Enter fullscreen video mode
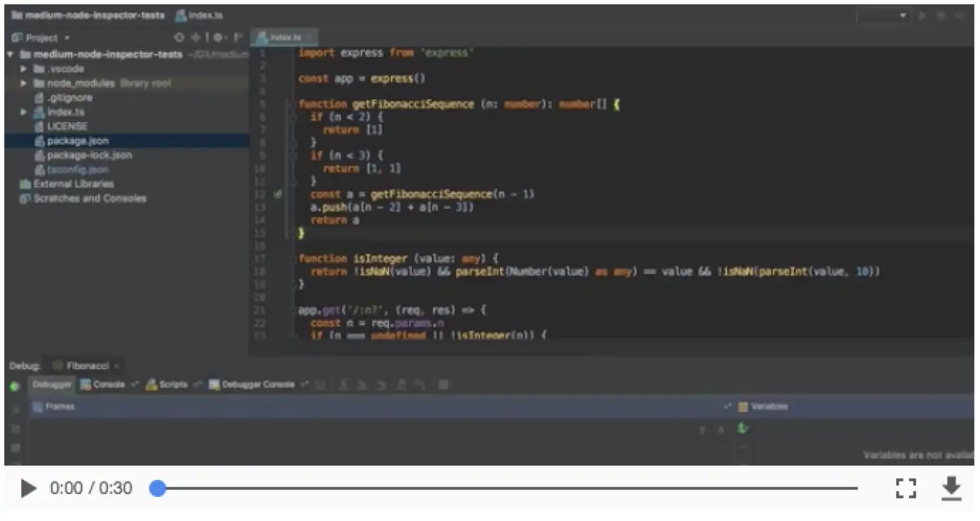This screenshot has height=521, width=980. tap(905, 488)
